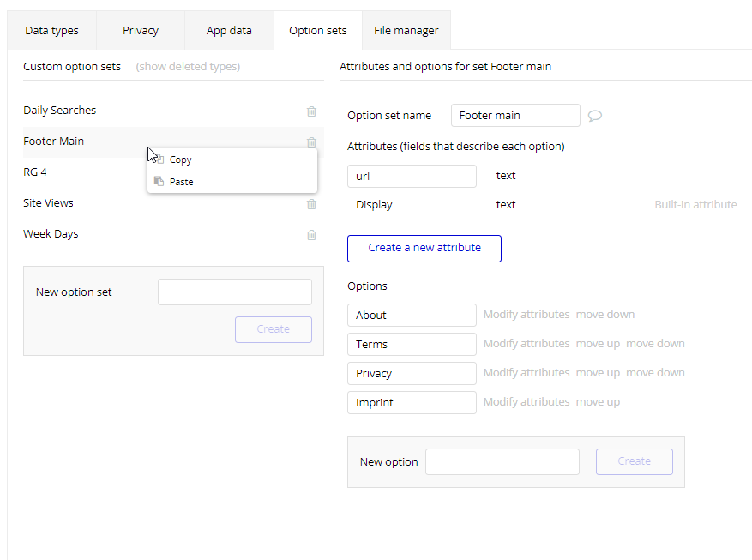This screenshot has height=560, width=752.
Task: Choose Copy from the context menu
Action: coord(181,160)
